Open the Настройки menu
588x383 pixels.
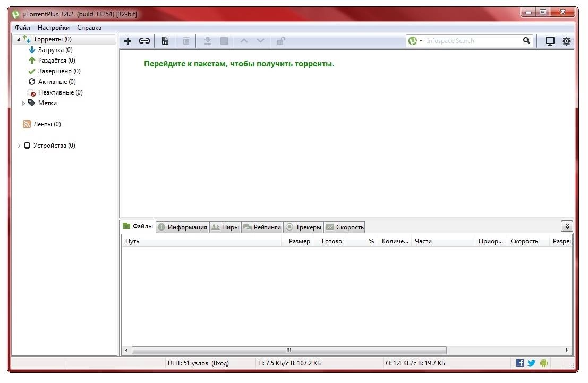54,27
